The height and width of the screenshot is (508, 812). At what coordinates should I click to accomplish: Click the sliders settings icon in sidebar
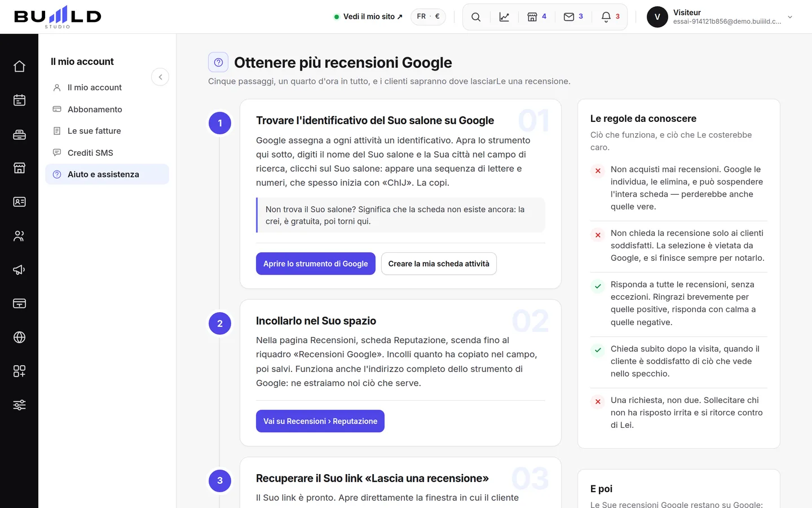[19, 405]
